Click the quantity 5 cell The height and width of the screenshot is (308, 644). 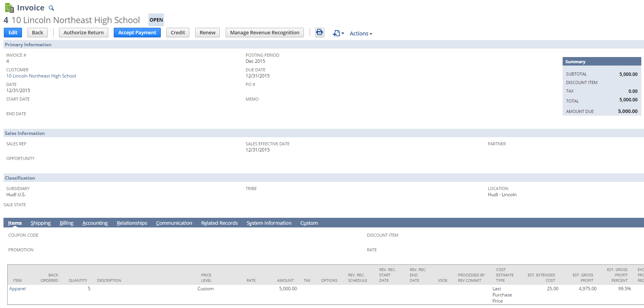click(x=89, y=288)
